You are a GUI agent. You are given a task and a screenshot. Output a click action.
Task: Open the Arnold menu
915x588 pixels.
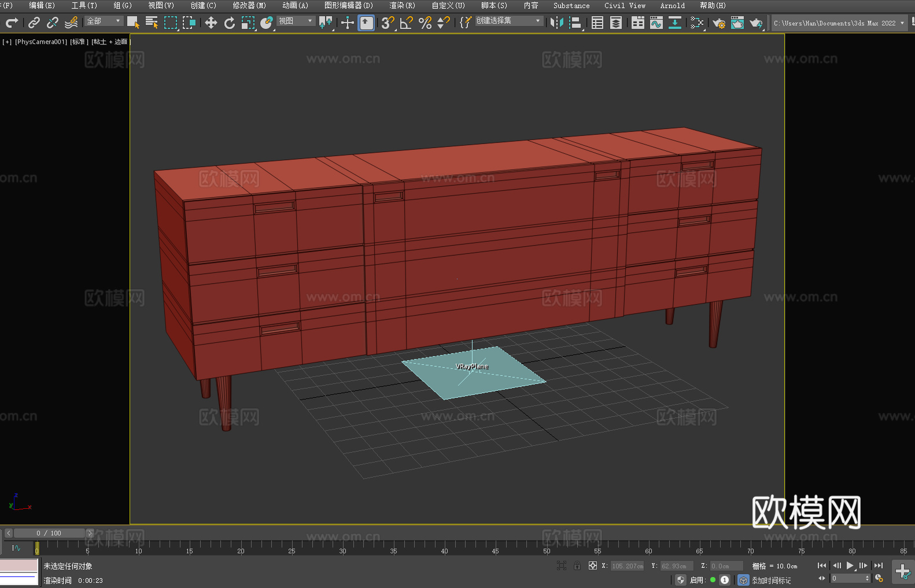(673, 5)
